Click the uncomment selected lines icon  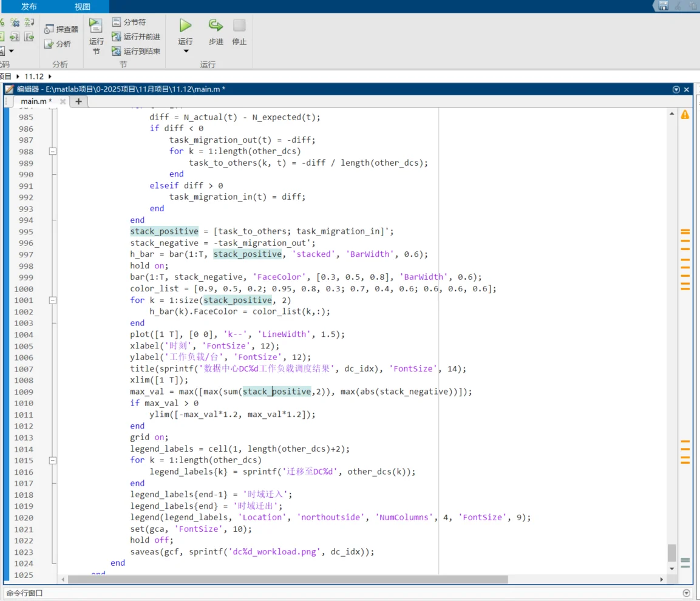click(x=15, y=22)
